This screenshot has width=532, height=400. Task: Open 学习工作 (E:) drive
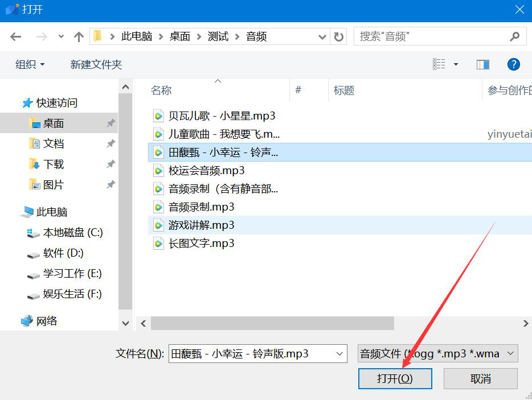[x=64, y=274]
